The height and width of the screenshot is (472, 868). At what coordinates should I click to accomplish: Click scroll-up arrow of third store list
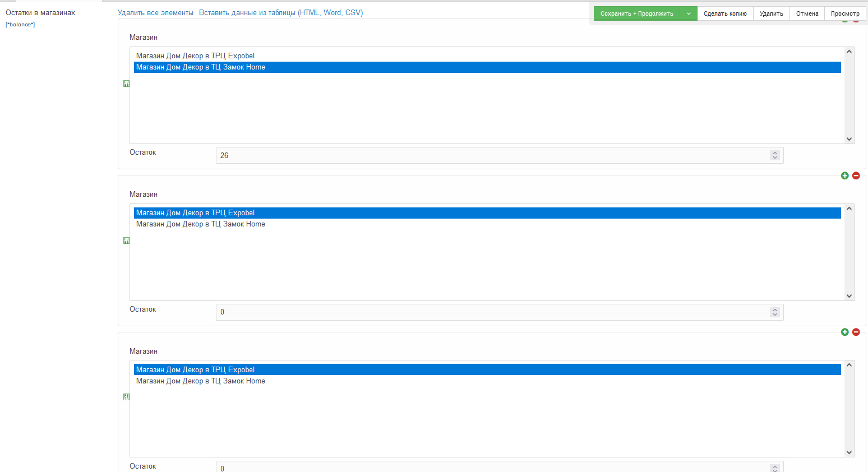(849, 365)
